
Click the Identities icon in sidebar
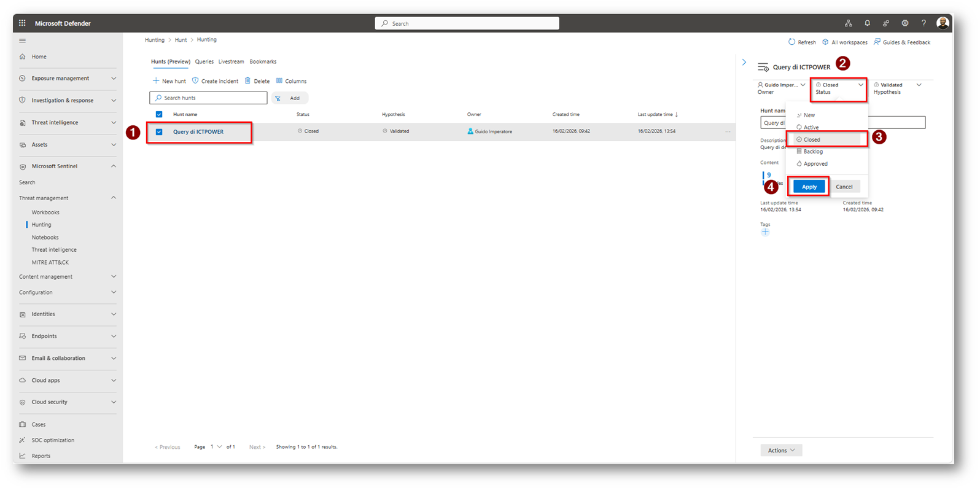click(x=23, y=314)
